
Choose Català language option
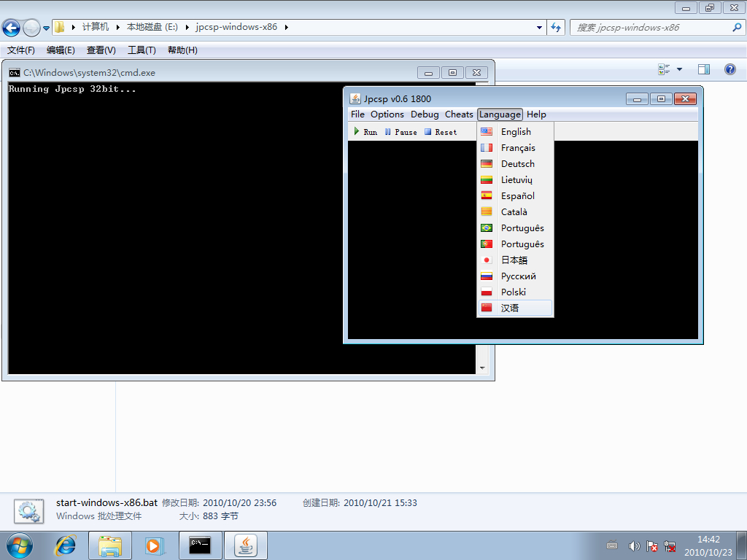pyautogui.click(x=515, y=212)
